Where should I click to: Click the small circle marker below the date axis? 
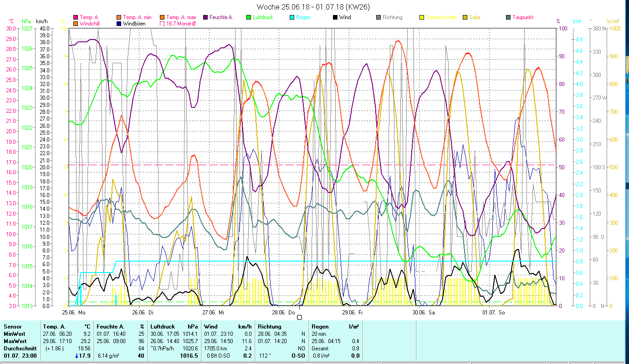click(299, 317)
